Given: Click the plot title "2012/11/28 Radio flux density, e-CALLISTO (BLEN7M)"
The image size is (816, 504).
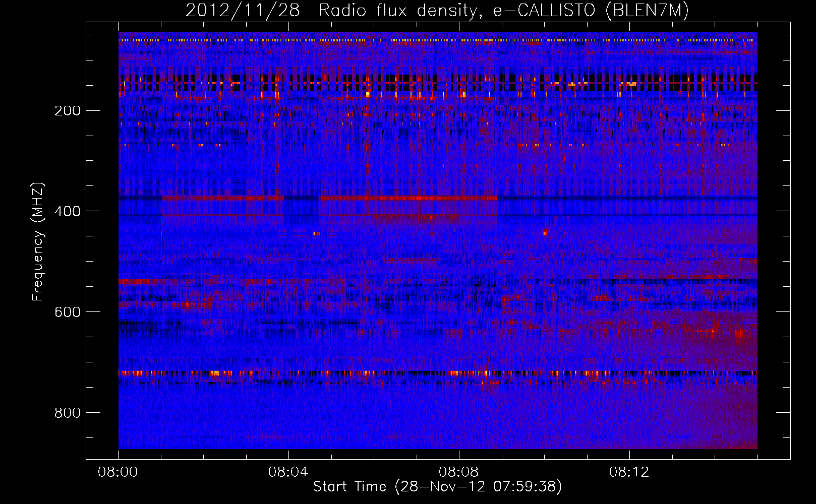Looking at the screenshot, I should (x=437, y=11).
